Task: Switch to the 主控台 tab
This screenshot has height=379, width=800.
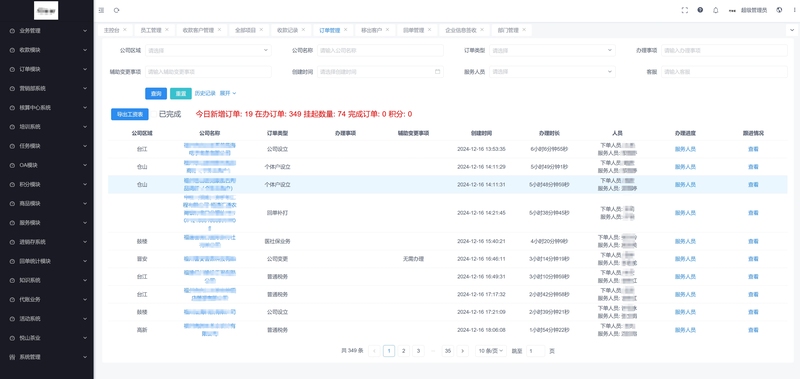Action: pos(111,31)
